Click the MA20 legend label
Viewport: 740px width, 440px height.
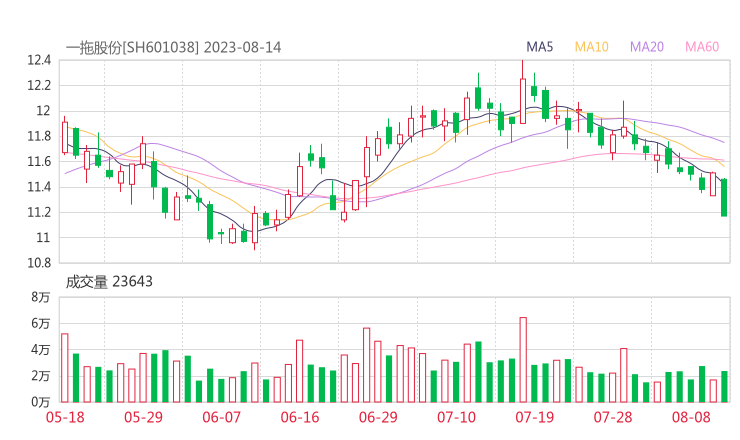coord(647,47)
